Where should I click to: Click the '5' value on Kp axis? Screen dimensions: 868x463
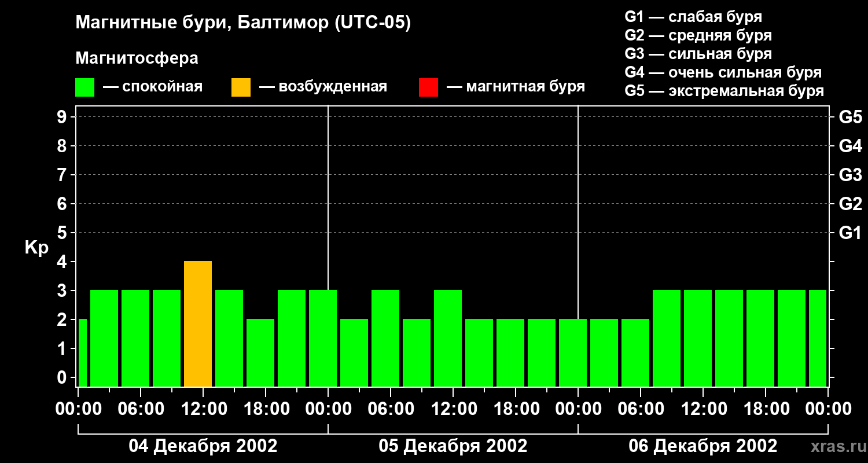(x=62, y=233)
